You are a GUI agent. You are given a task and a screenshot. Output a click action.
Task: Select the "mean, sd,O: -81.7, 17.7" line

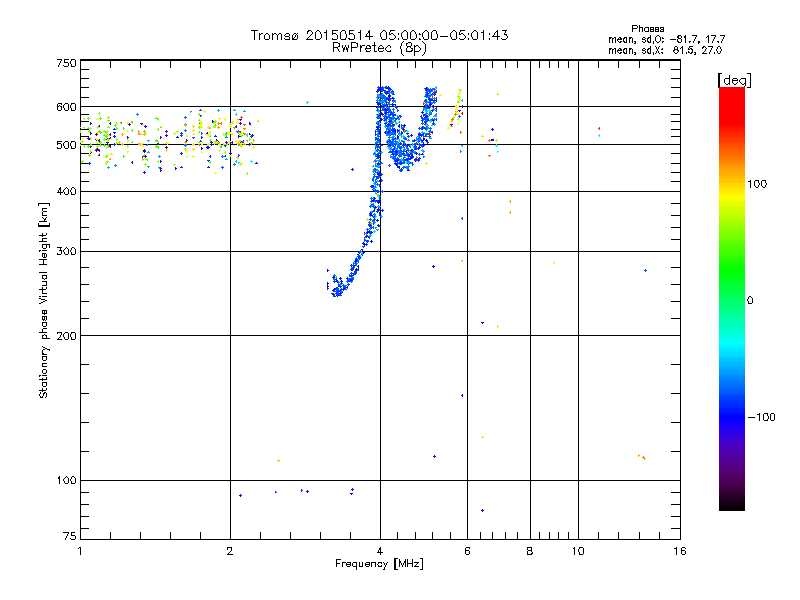click(666, 39)
